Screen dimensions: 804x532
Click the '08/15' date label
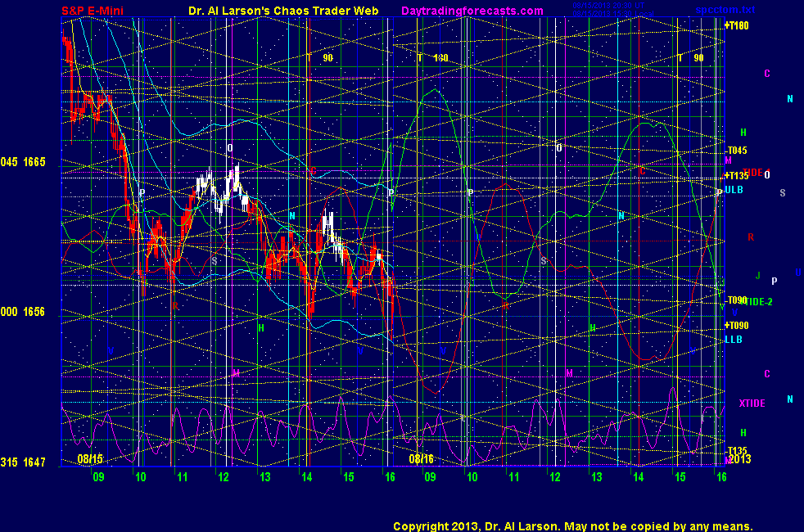[90, 458]
